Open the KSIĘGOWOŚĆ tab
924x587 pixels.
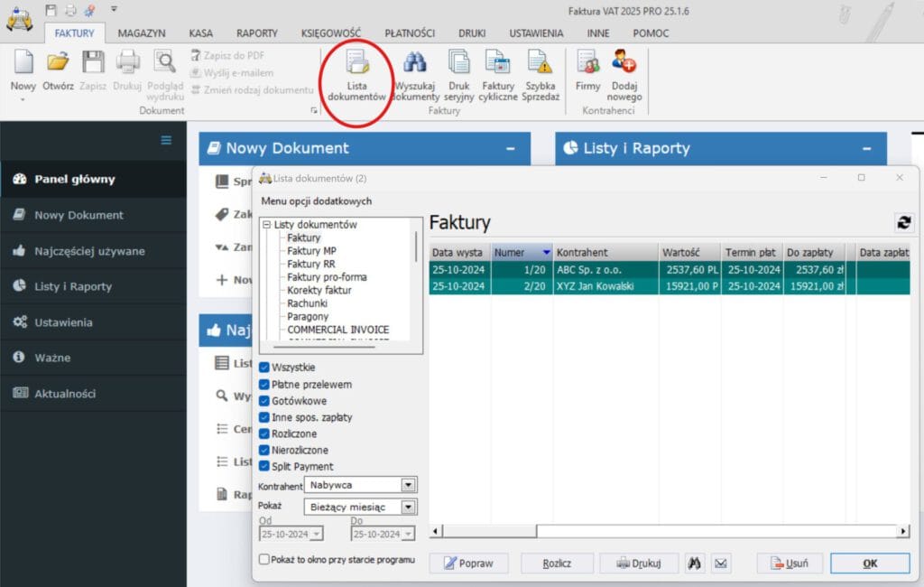click(x=332, y=33)
